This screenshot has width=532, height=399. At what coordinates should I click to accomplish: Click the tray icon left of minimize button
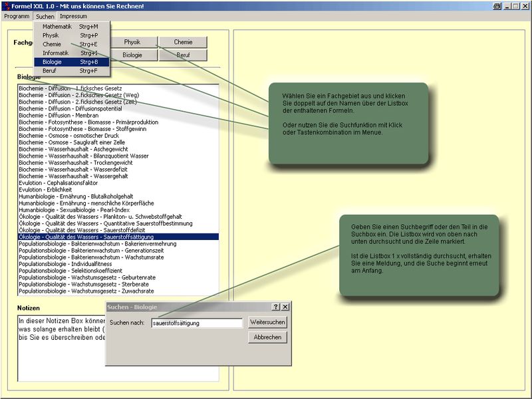tap(497, 5)
